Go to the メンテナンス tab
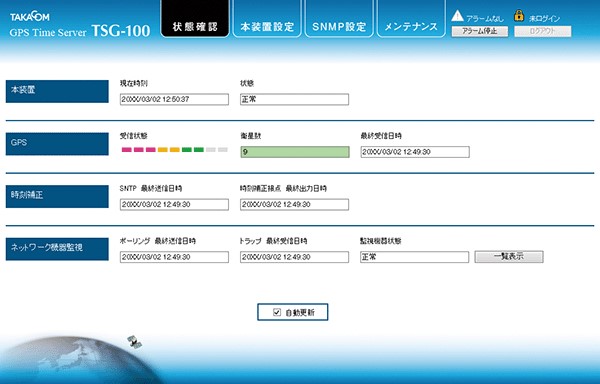600x384 pixels. (411, 19)
